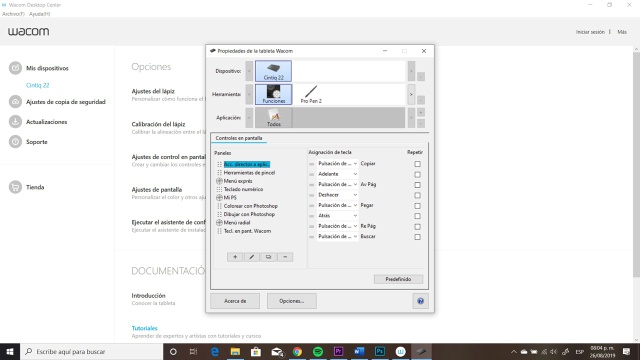Click Iniciar sesión in Desktop Center
The width and height of the screenshot is (640, 360).
click(590, 32)
